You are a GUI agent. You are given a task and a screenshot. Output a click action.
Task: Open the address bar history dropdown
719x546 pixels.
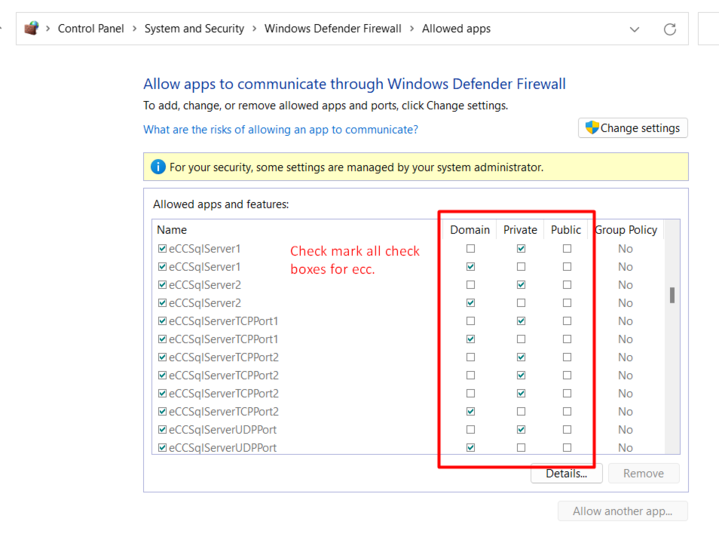tap(634, 30)
